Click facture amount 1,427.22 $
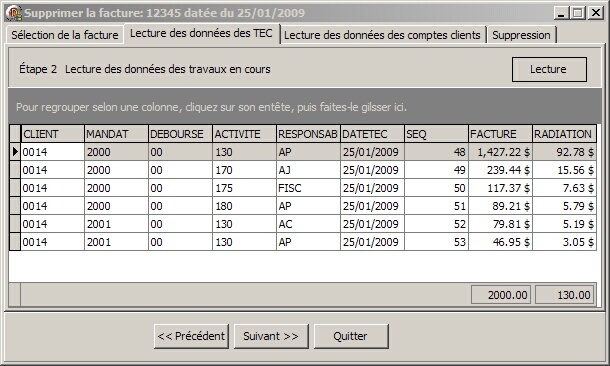Viewport: 610px width, 366px height. click(500, 152)
